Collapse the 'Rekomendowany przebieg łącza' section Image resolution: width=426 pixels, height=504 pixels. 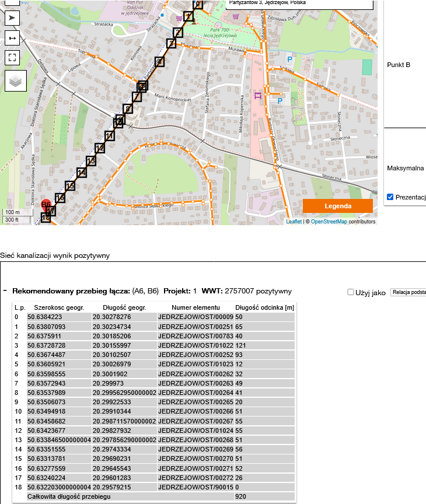click(x=5, y=290)
